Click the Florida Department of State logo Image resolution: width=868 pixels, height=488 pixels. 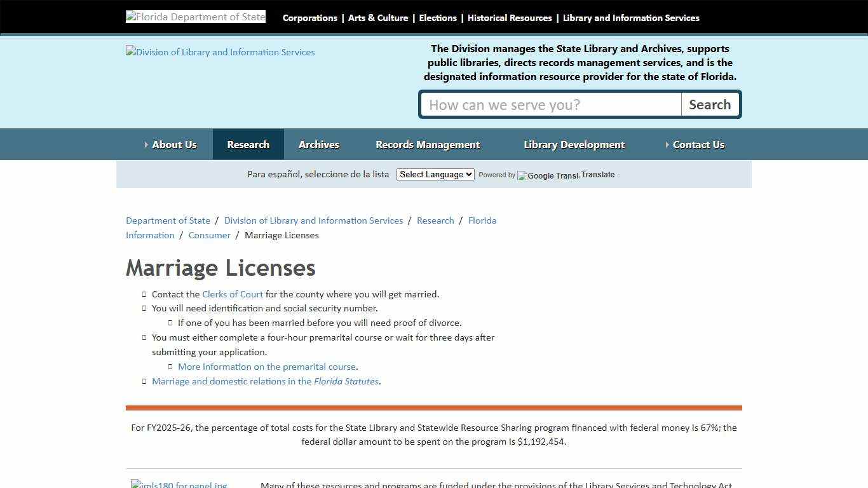(x=195, y=16)
